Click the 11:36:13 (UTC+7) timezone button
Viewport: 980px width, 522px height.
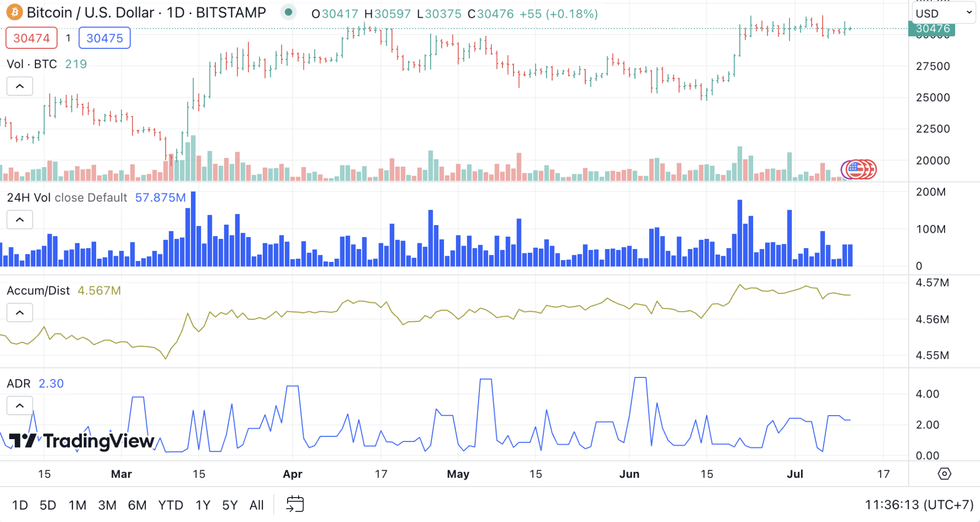coord(919,505)
